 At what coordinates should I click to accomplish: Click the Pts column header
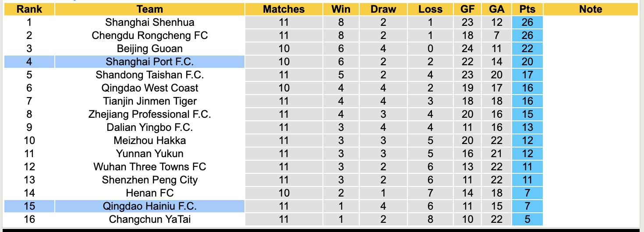tap(527, 9)
